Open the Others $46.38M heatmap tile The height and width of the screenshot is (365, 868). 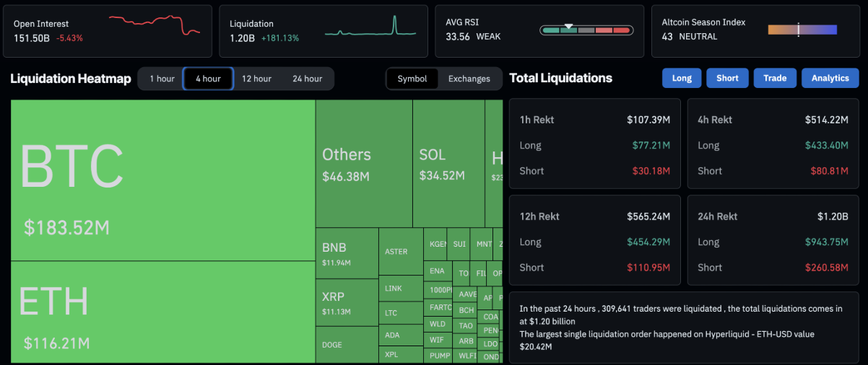pyautogui.click(x=363, y=164)
